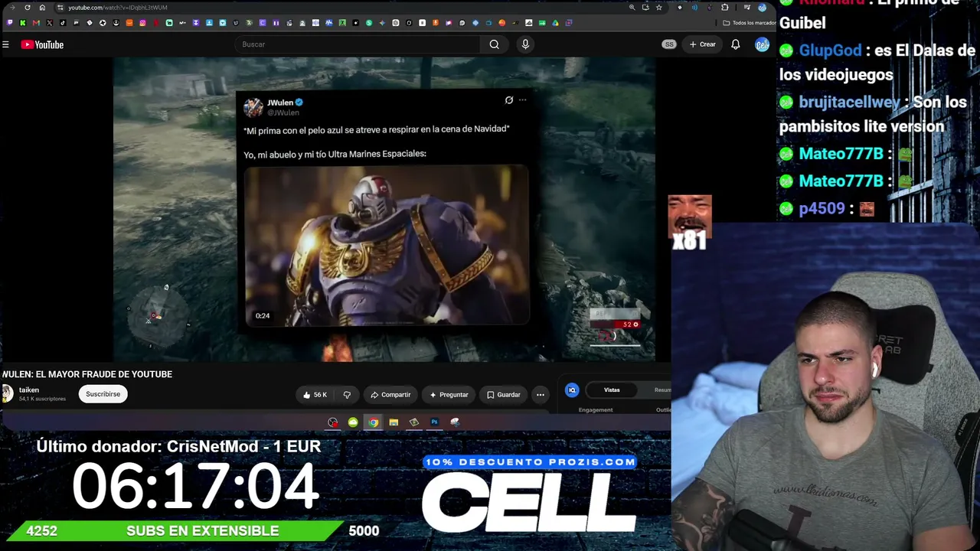Click the 'JWulen' name in the tweet

279,103
